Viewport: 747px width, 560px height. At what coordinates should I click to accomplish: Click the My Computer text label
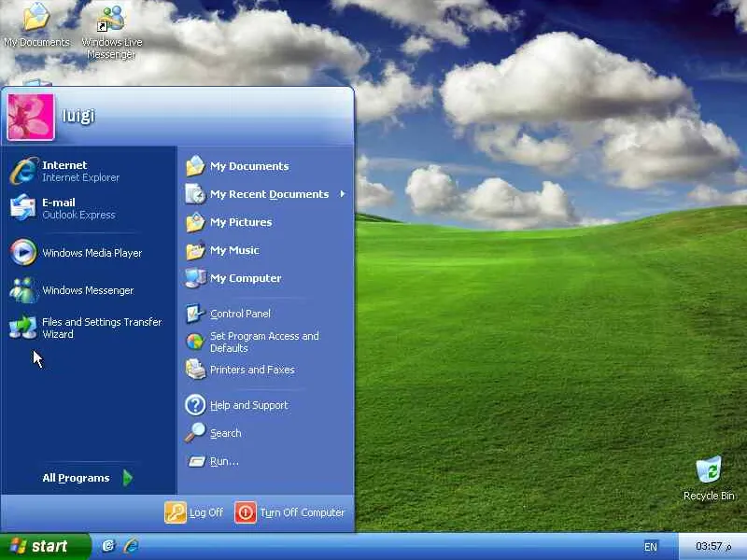click(x=246, y=278)
